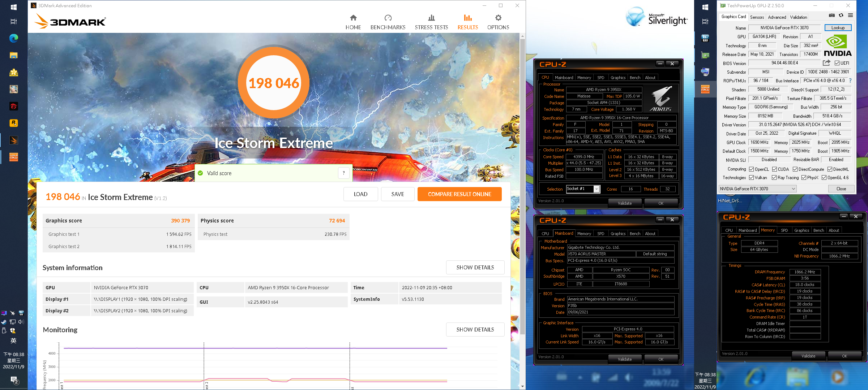Viewport: 868px width, 390px height.
Task: Click the computer monitor icon on the second taskbar
Action: 705,72
